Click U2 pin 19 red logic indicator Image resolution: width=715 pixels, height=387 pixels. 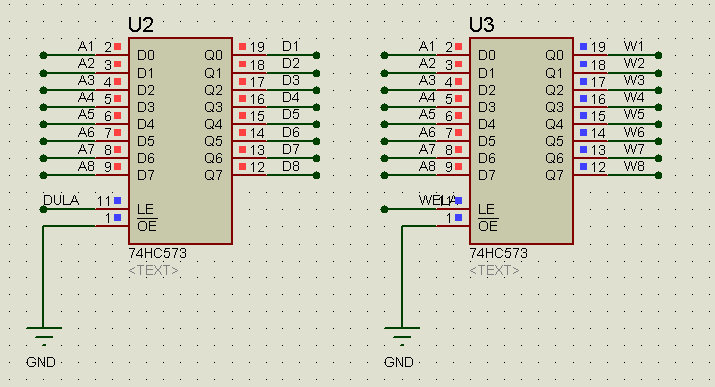coord(243,46)
